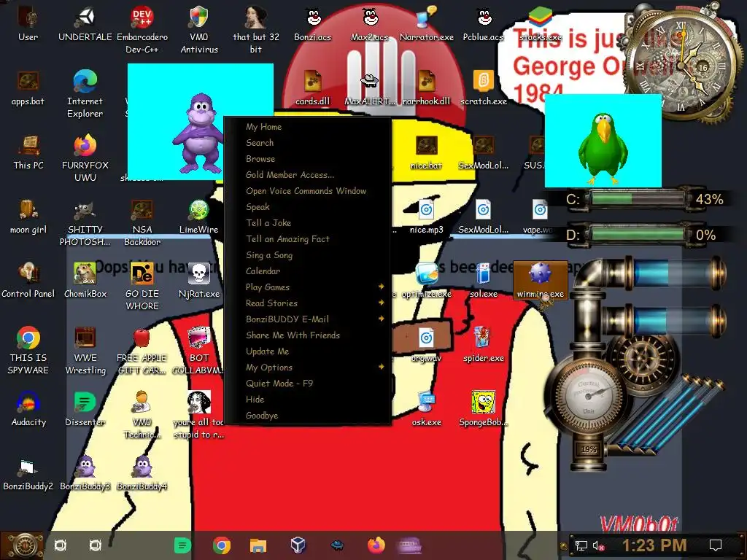
Task: Open VirtualBox cube taskbar icon
Action: (298, 545)
